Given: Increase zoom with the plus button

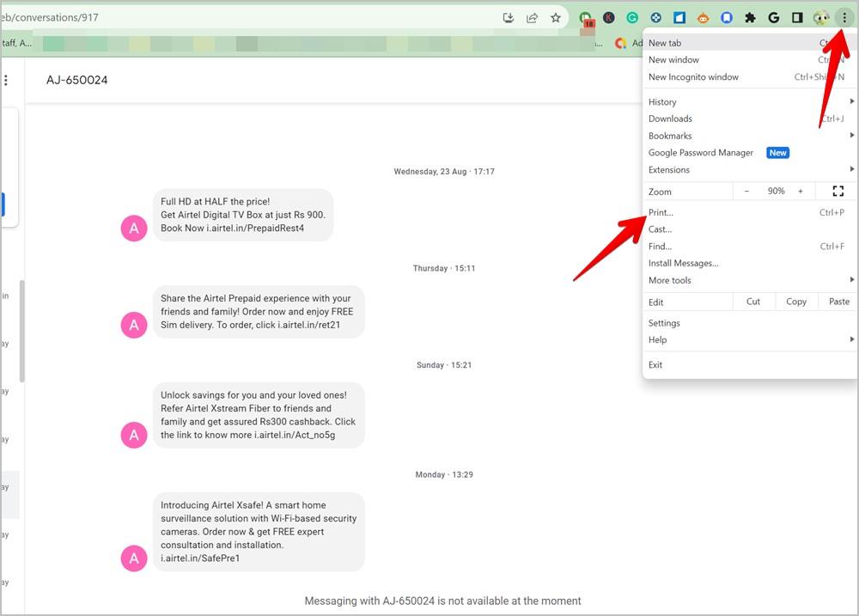Looking at the screenshot, I should [801, 192].
